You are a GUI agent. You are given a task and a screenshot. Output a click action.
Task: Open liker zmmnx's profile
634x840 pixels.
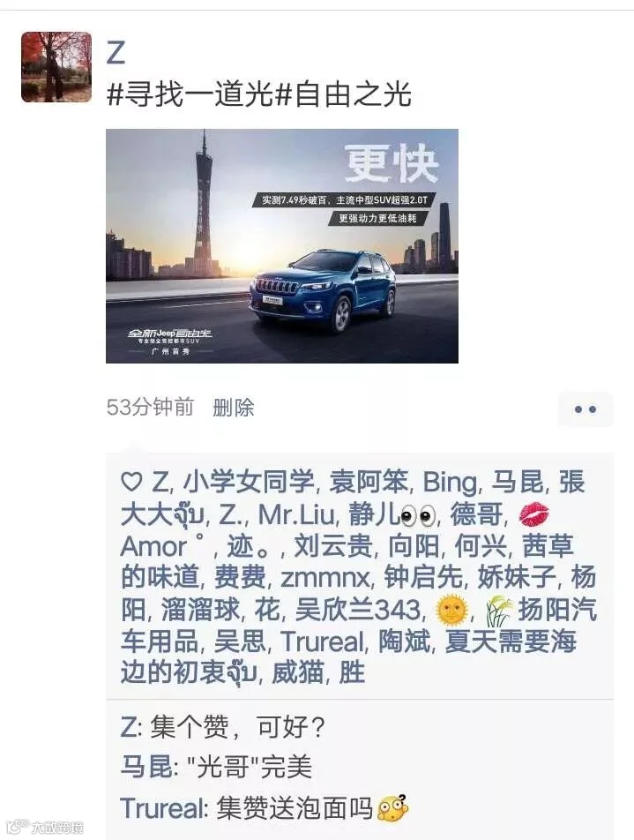(x=325, y=577)
